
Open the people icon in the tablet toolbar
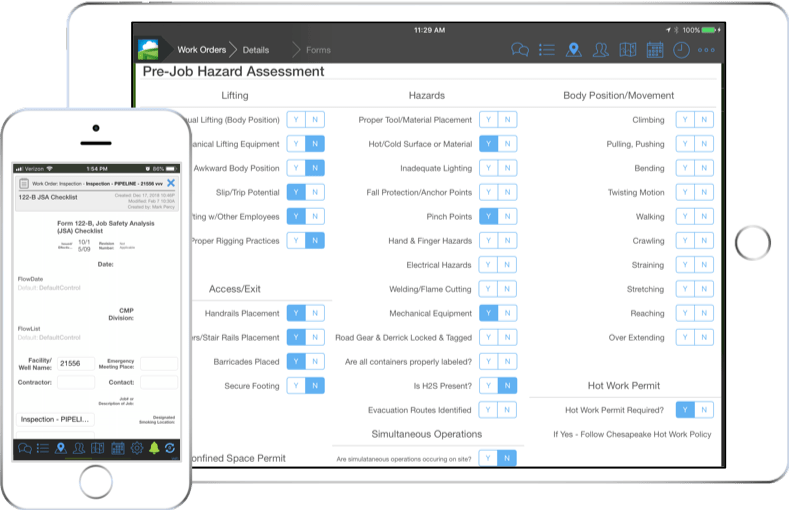(600, 50)
